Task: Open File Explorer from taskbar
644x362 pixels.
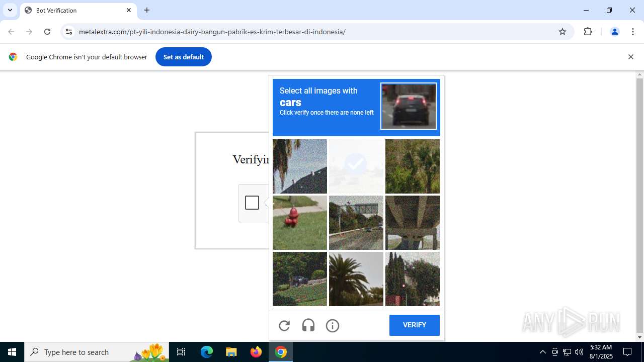Action: pos(231,352)
